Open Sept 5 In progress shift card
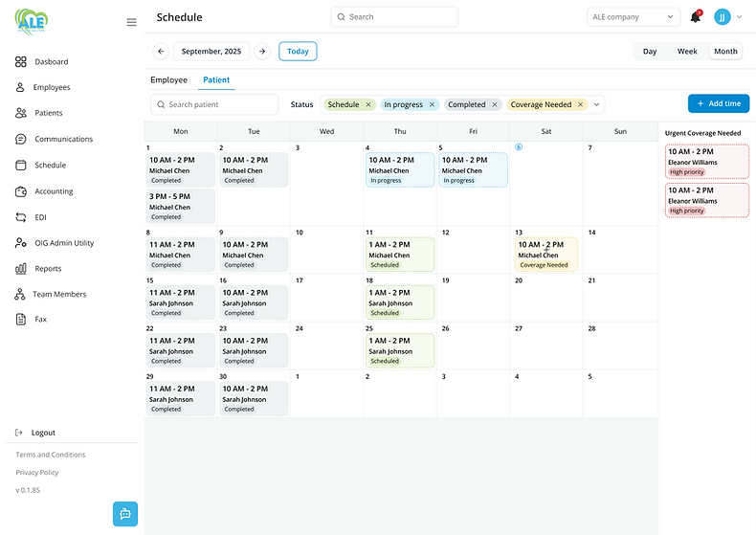The height and width of the screenshot is (535, 756). coord(473,169)
